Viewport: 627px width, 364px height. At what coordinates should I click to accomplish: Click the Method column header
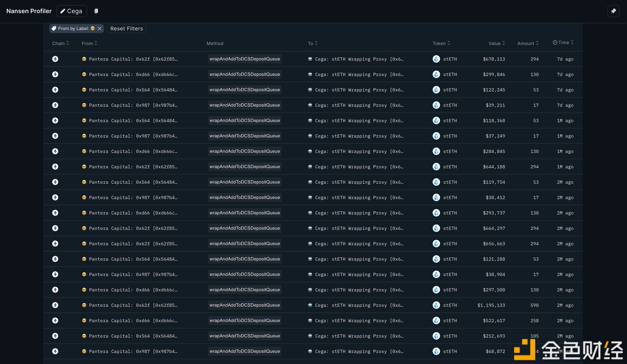pyautogui.click(x=215, y=43)
